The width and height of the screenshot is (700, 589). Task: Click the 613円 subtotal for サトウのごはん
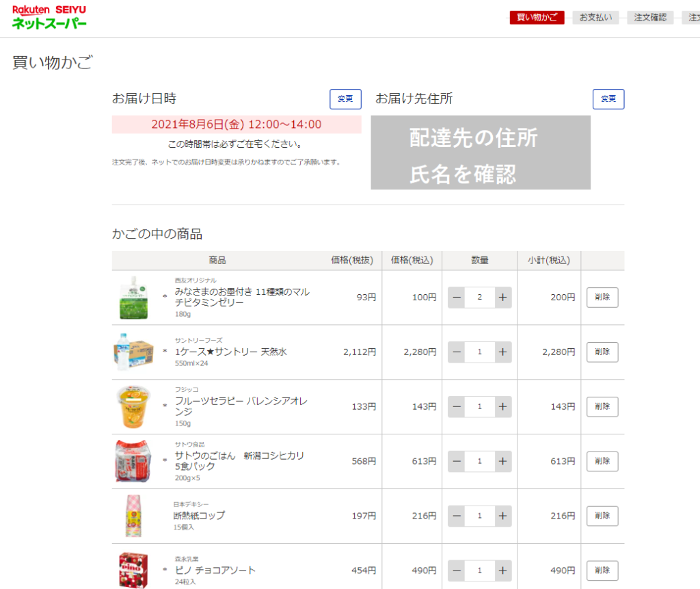coord(563,461)
